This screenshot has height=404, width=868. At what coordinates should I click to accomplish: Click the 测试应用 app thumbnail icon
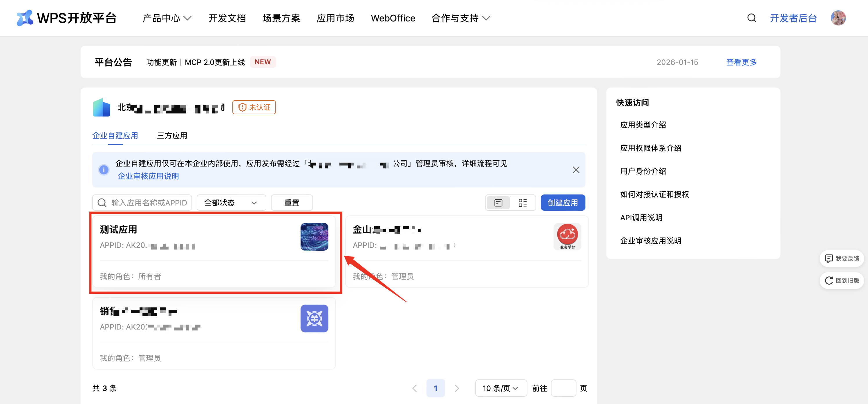[314, 237]
